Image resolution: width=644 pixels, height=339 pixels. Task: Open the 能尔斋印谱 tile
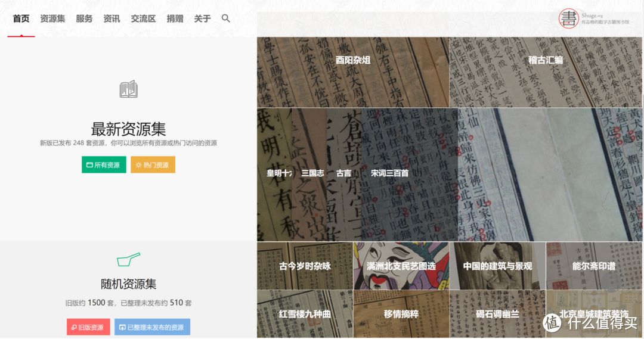[594, 266]
